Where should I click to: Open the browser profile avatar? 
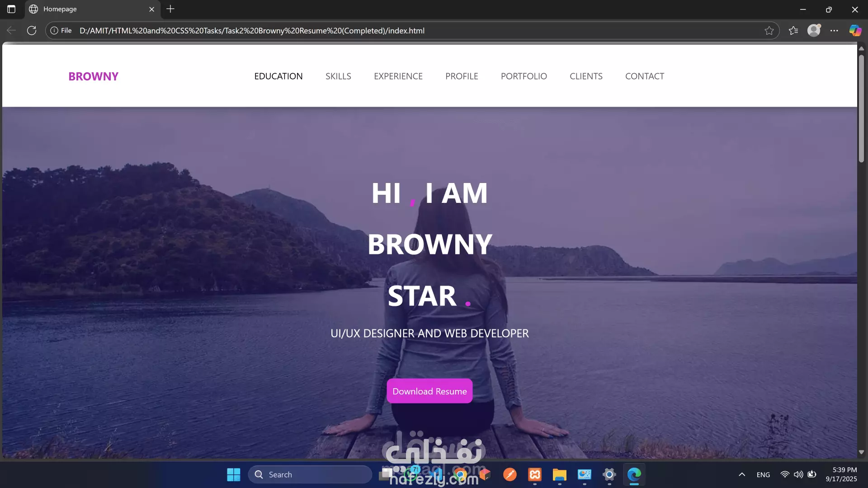(x=814, y=30)
